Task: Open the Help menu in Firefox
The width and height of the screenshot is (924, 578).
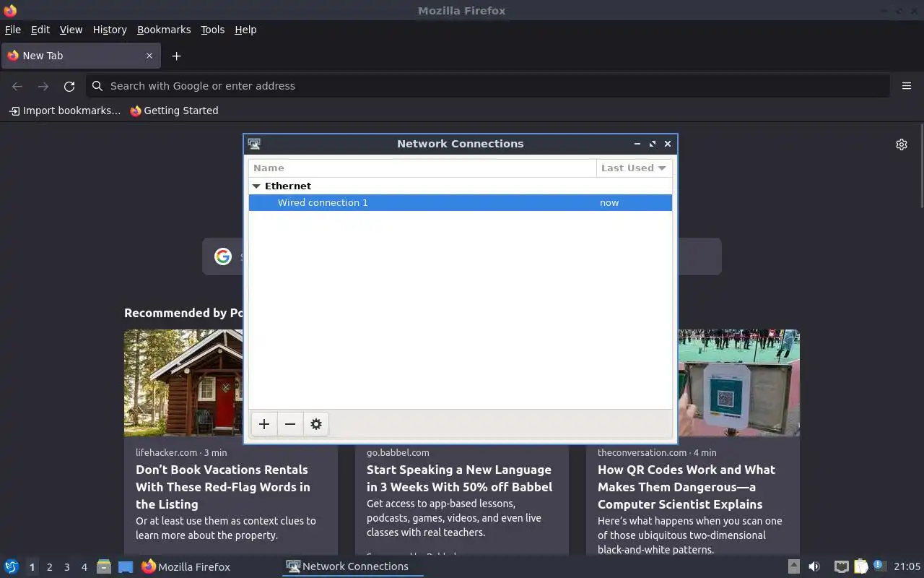Action: (245, 30)
